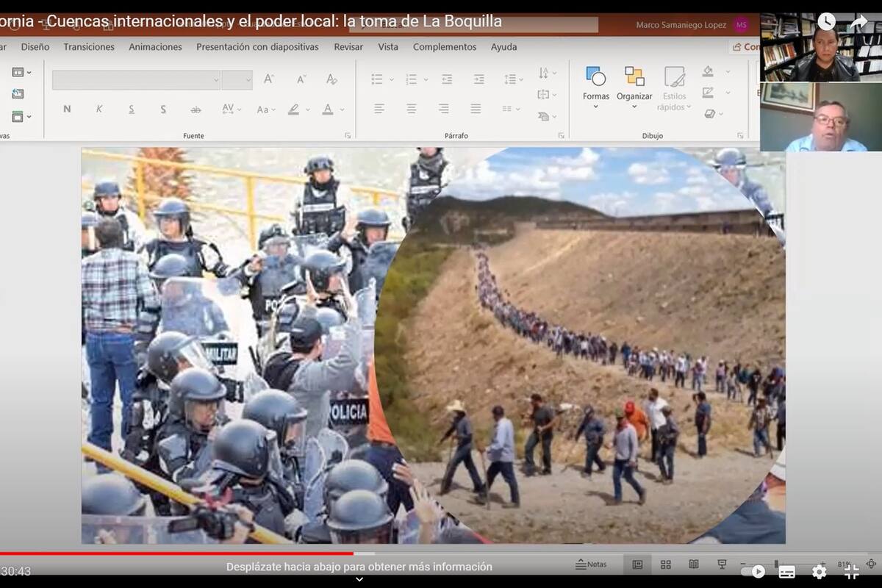Open the font name combo box
The width and height of the screenshot is (882, 588).
tap(136, 79)
